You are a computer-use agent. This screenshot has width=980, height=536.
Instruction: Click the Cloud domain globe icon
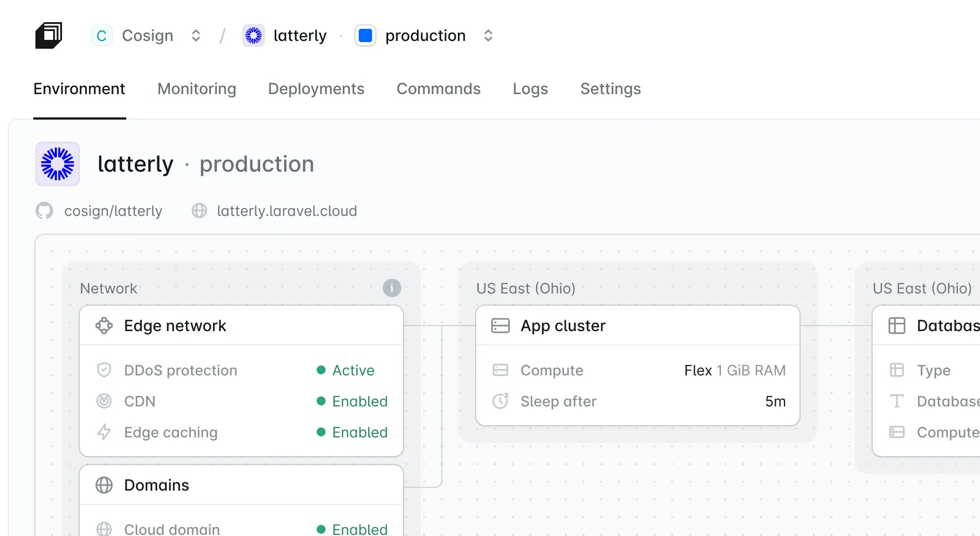tap(104, 529)
